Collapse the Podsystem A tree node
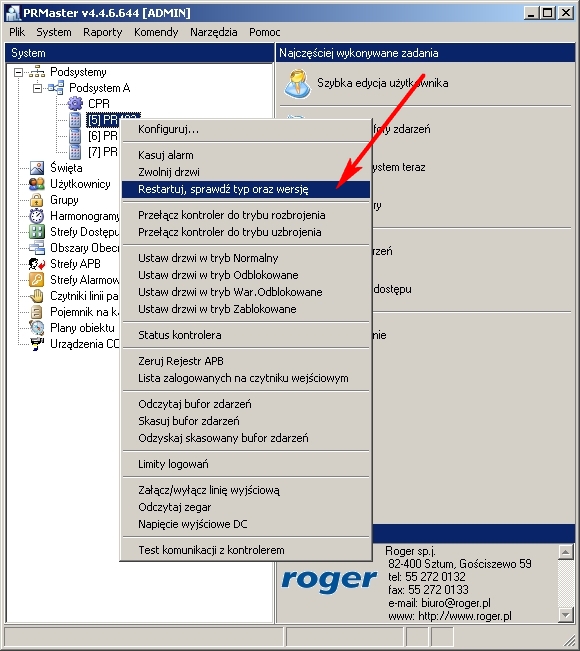 [37, 88]
